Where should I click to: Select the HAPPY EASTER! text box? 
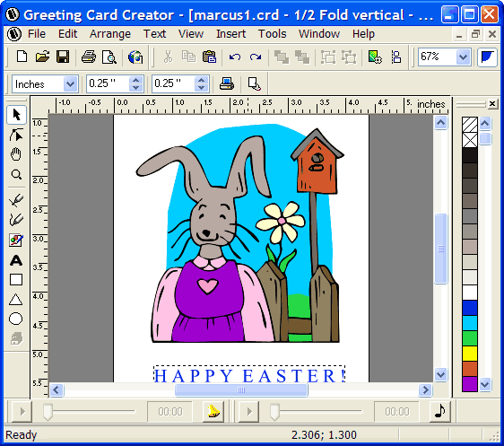coord(249,375)
